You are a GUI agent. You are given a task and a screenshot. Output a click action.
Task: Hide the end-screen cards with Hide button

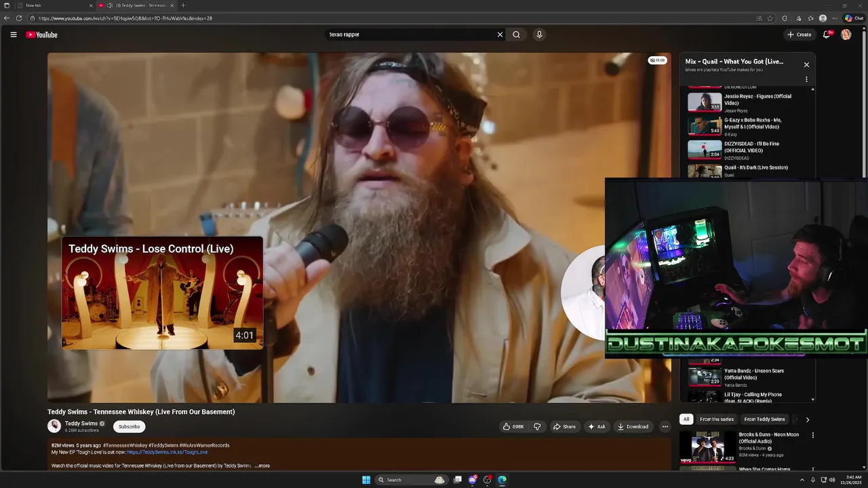click(x=658, y=60)
